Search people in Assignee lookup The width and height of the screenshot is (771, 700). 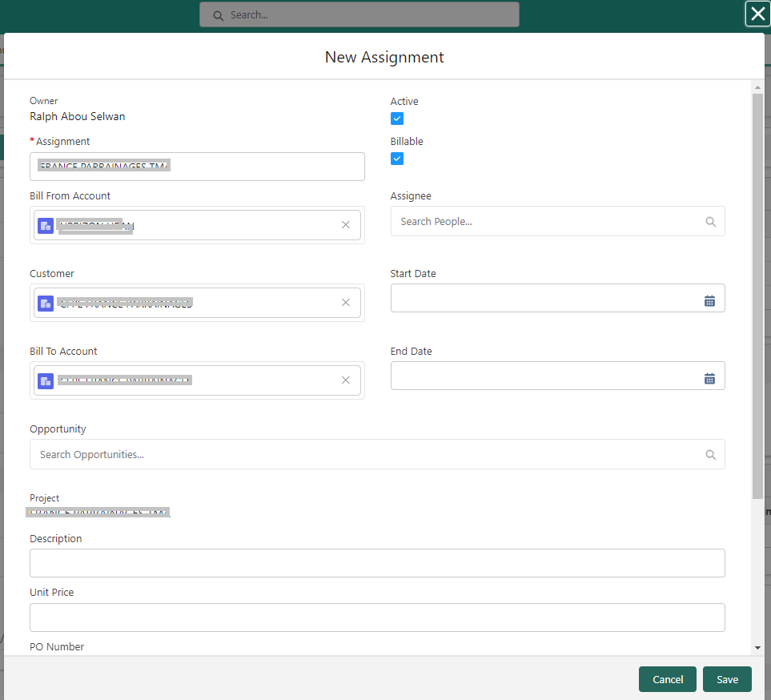click(x=557, y=221)
